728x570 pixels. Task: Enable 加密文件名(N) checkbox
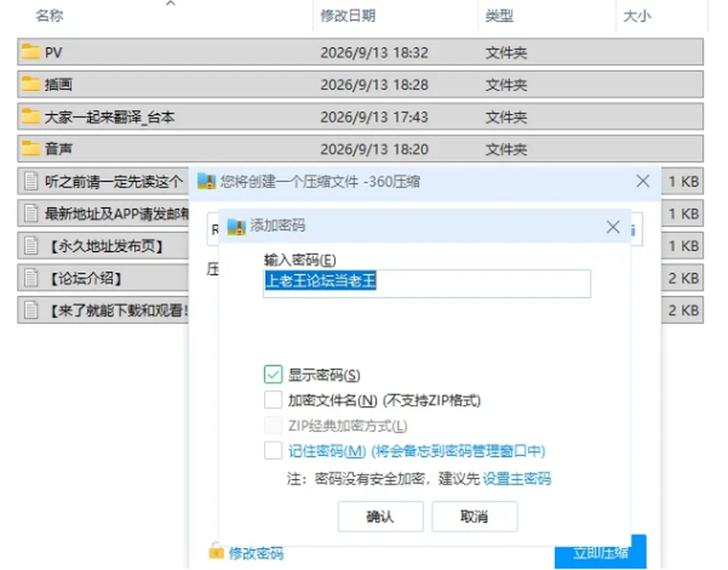coord(273,399)
